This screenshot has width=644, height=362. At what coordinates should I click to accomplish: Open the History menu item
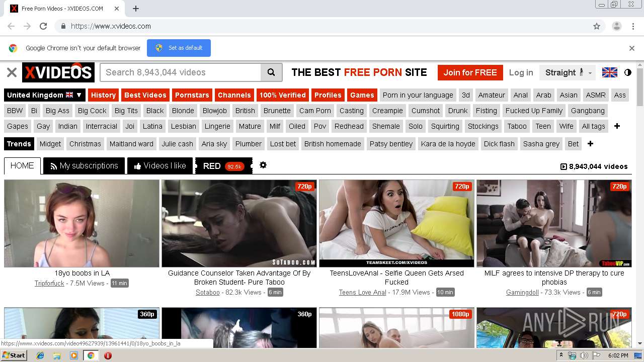(103, 95)
